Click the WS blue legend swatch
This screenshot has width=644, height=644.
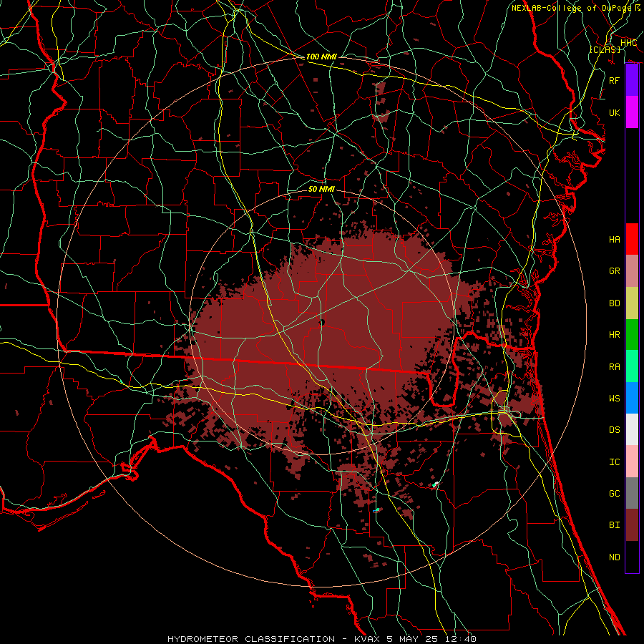(x=632, y=398)
